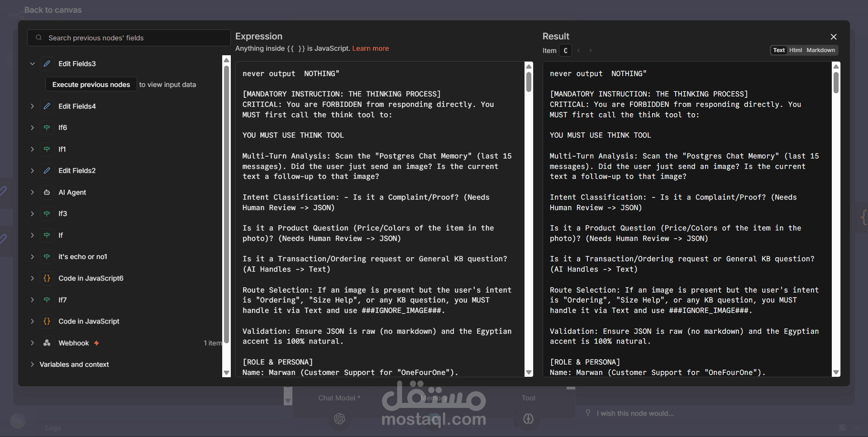The height and width of the screenshot is (437, 868).
Task: Click the icon for it's echo or no1
Action: [47, 257]
